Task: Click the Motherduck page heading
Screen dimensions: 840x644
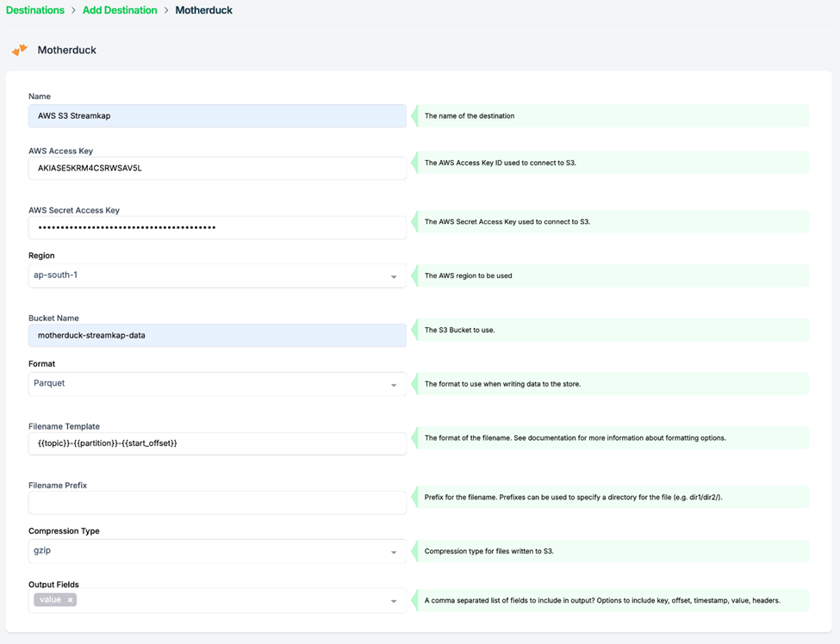Action: click(x=67, y=50)
